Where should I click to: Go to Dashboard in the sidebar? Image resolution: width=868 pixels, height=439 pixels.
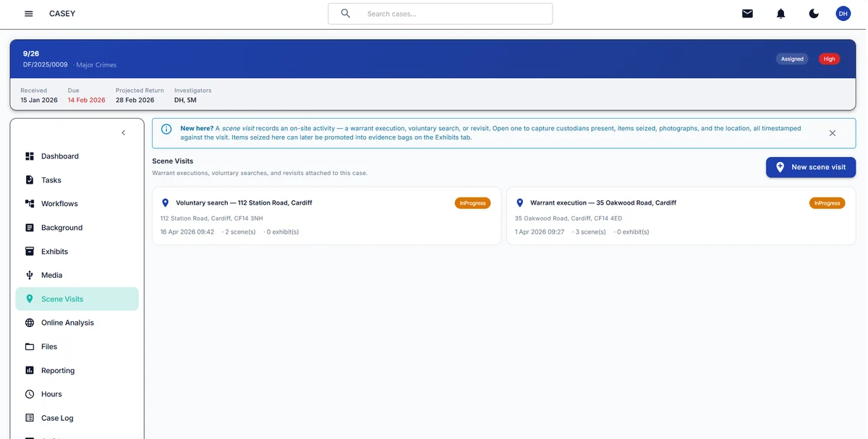click(x=77, y=156)
